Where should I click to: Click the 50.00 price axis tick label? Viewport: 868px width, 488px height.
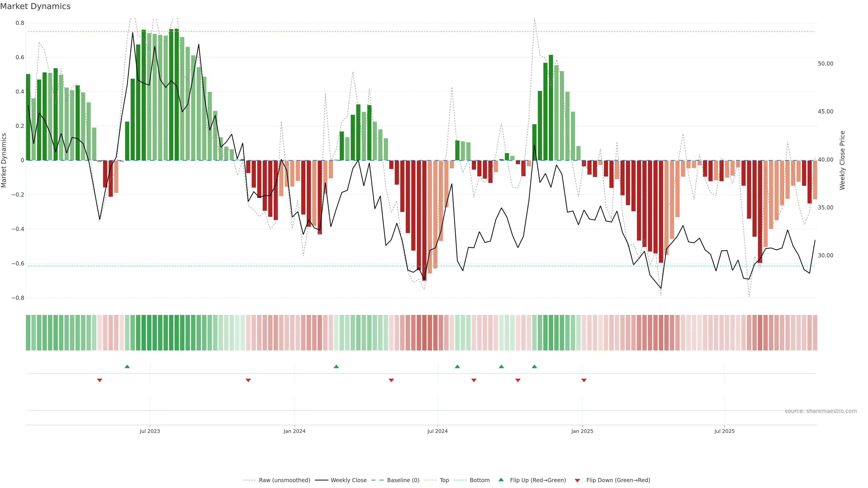click(825, 64)
